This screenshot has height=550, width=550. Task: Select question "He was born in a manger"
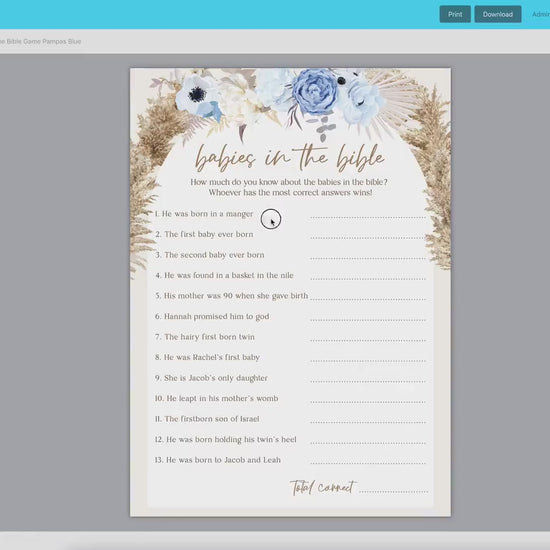(x=204, y=214)
